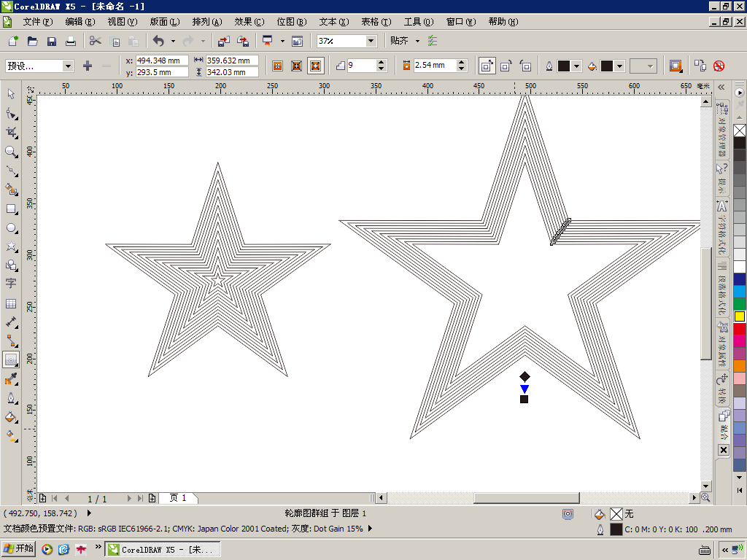The width and height of the screenshot is (747, 560).
Task: Click the Import icon
Action: pos(223,41)
